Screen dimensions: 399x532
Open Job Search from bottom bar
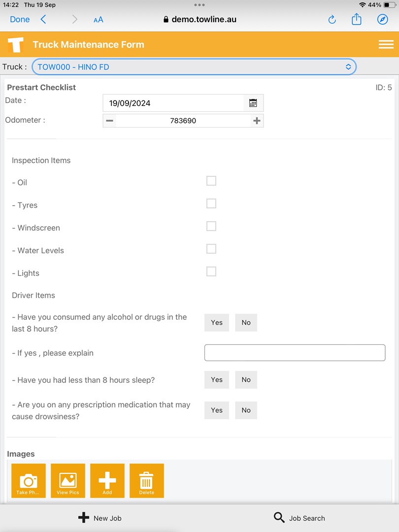click(299, 518)
